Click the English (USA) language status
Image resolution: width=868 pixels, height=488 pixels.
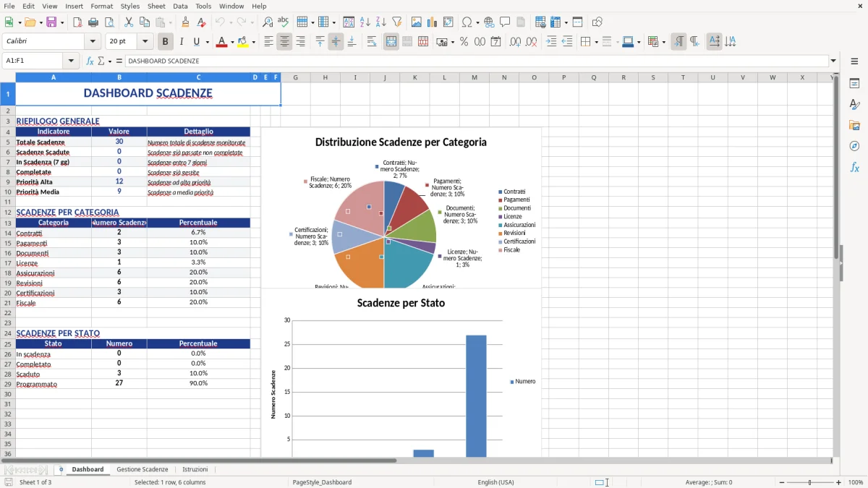[x=496, y=482]
